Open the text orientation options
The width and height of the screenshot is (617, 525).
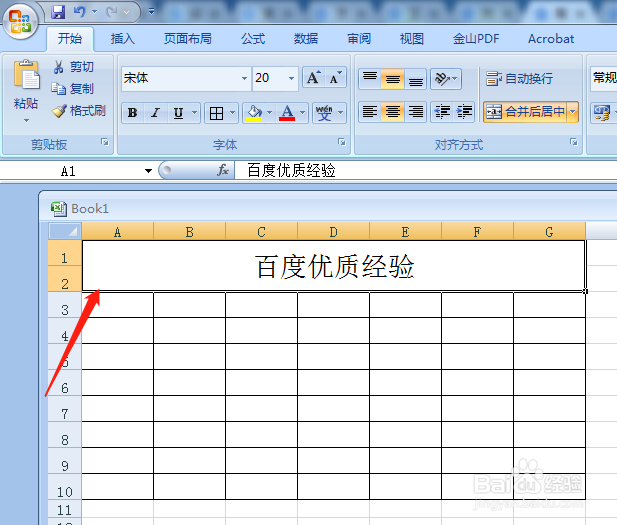point(445,79)
